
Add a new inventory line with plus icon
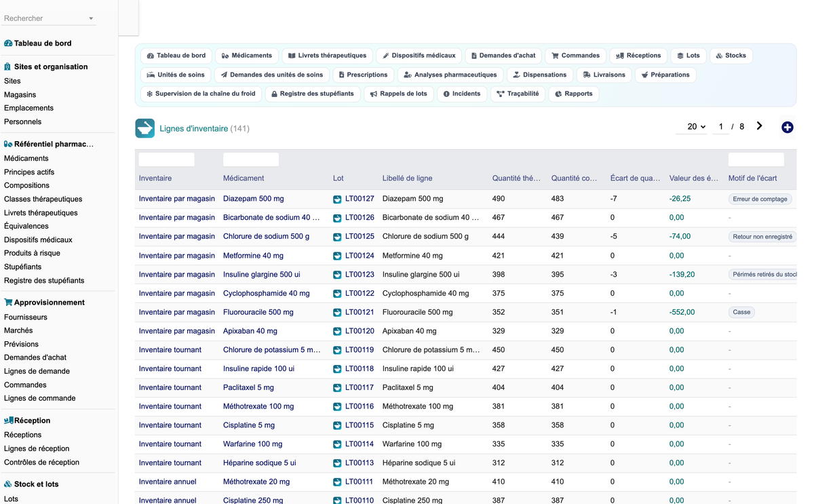(x=787, y=127)
